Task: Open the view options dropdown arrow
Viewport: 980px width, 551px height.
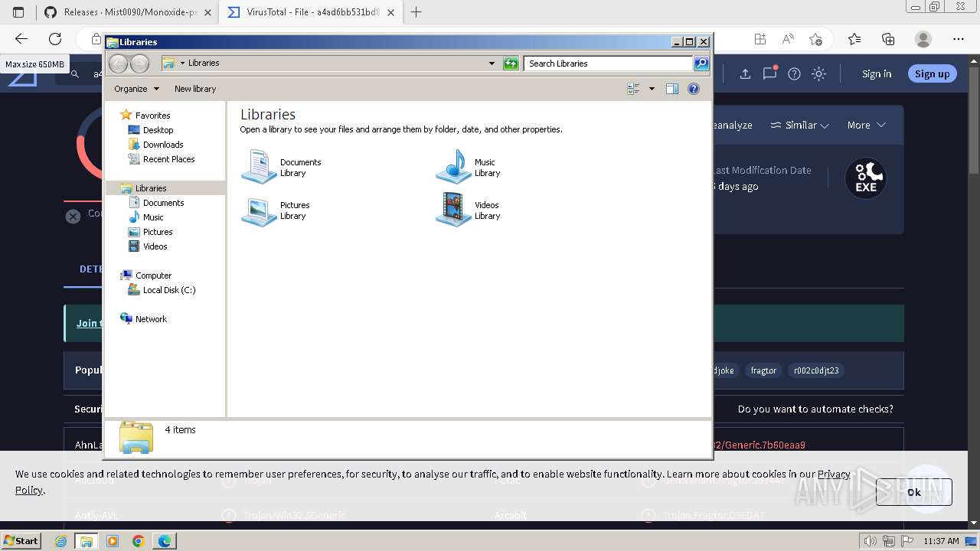Action: 652,89
